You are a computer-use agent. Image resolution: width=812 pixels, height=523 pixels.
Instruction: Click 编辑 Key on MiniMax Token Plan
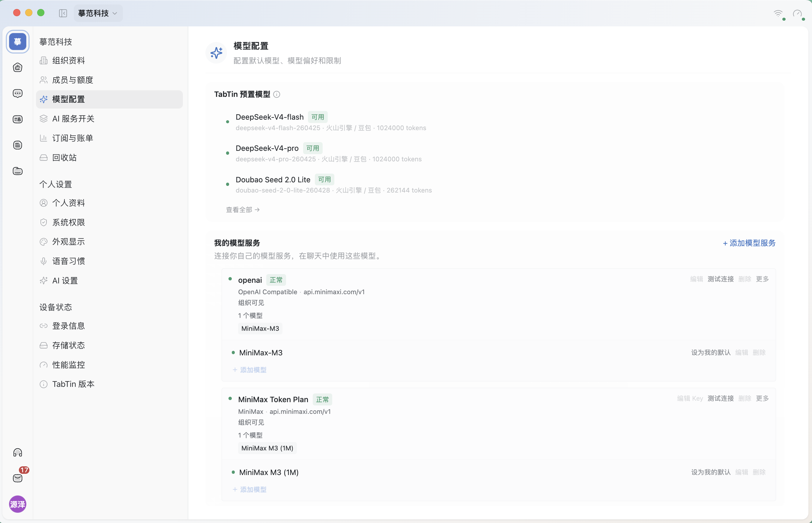[690, 398]
